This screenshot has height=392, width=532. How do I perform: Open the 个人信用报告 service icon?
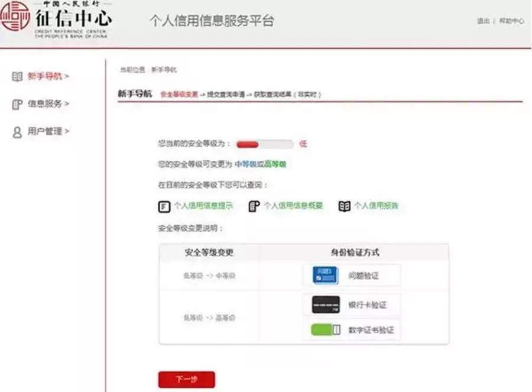(345, 206)
